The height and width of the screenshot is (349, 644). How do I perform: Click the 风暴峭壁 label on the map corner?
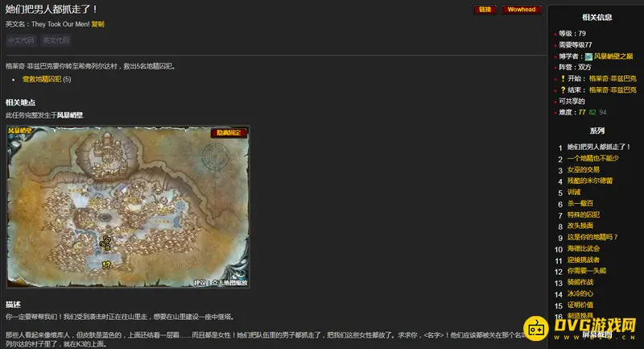coord(19,131)
